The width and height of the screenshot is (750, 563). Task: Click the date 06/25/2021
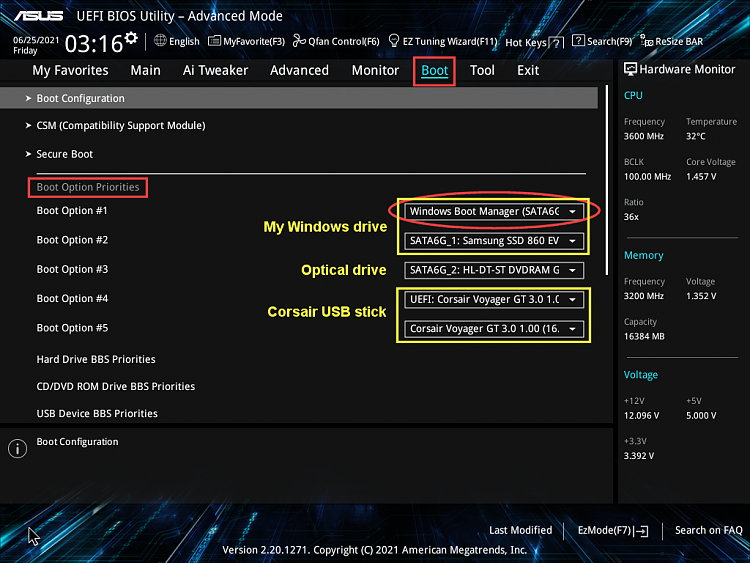pos(36,40)
